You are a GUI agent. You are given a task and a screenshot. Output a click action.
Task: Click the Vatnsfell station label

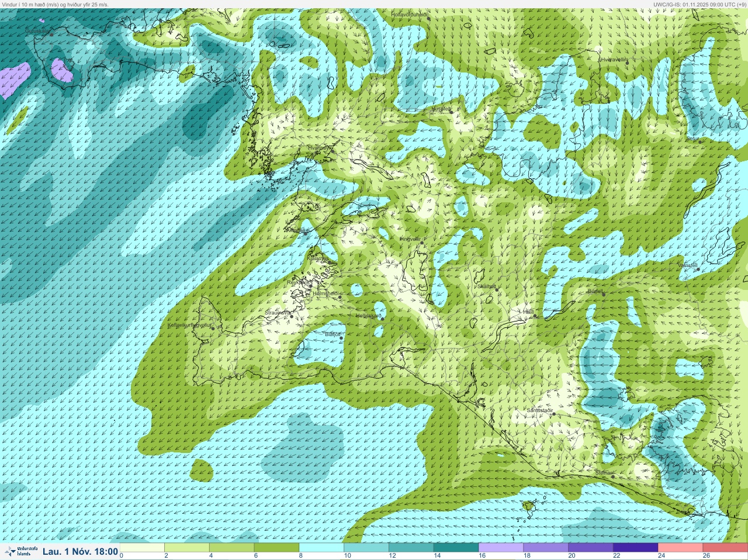coord(688,265)
